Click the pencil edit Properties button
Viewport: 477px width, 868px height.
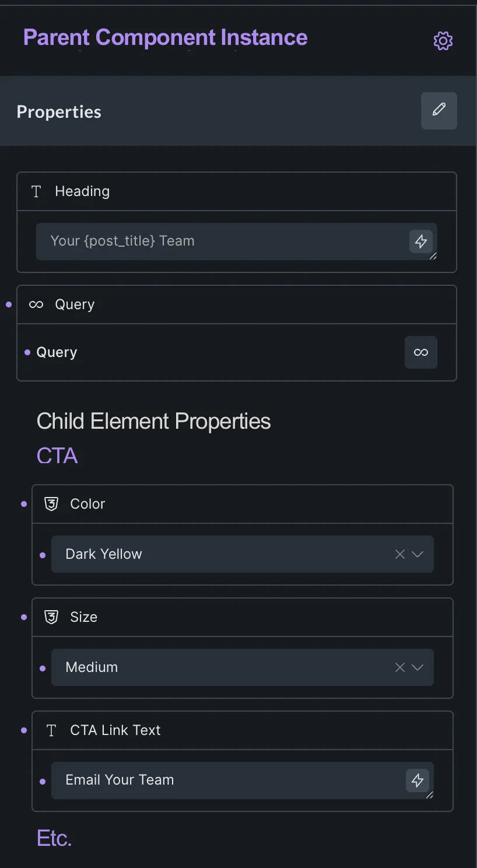pos(439,111)
